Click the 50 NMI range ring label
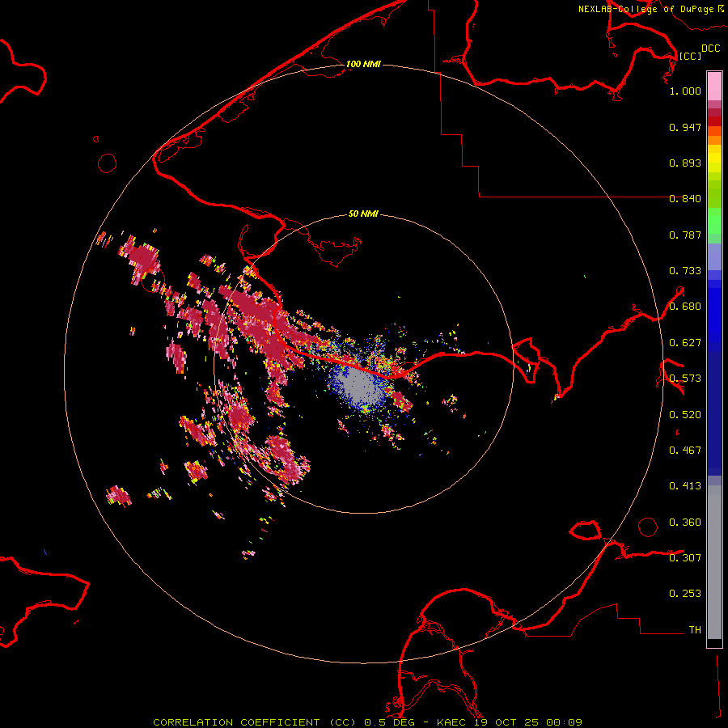This screenshot has height=728, width=728. click(x=363, y=214)
